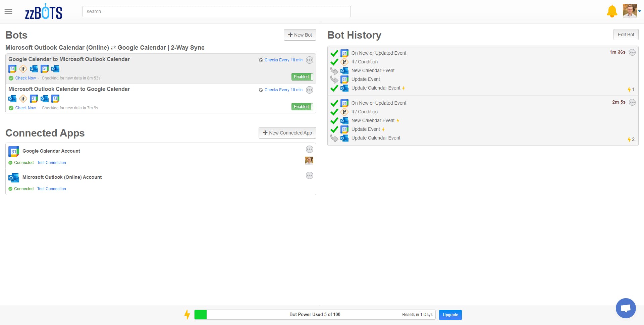Open options menu for Google Calendar to Microsoft Outlook Calendar bot
This screenshot has width=644, height=325.
[310, 60]
